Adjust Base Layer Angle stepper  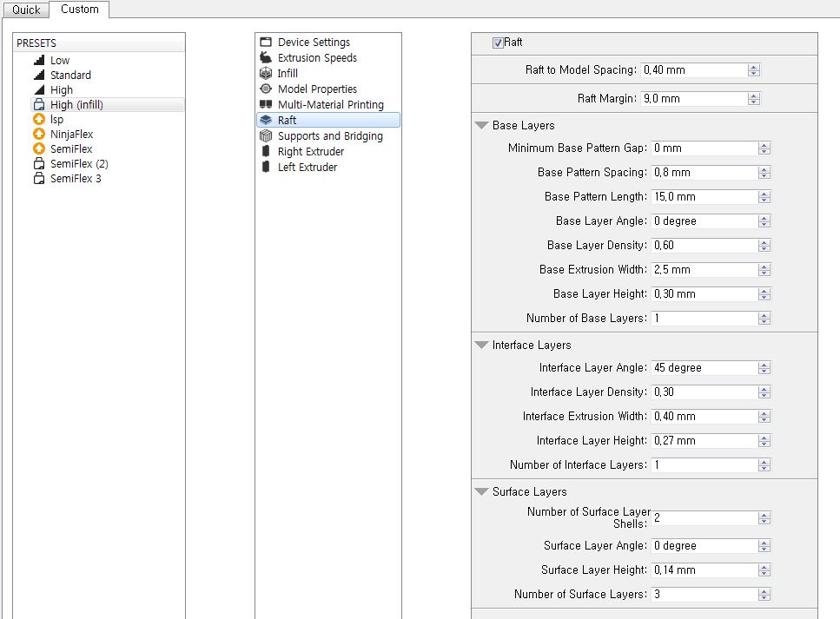[764, 221]
